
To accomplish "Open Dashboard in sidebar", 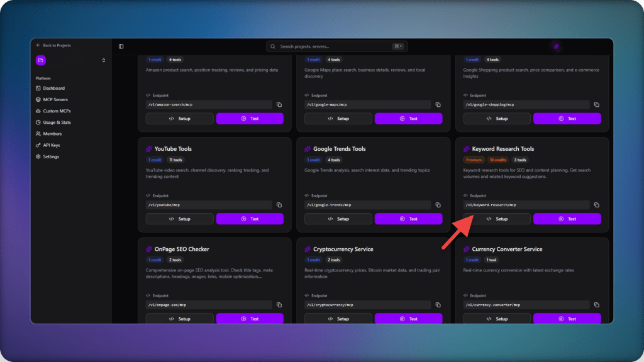I will pyautogui.click(x=54, y=88).
